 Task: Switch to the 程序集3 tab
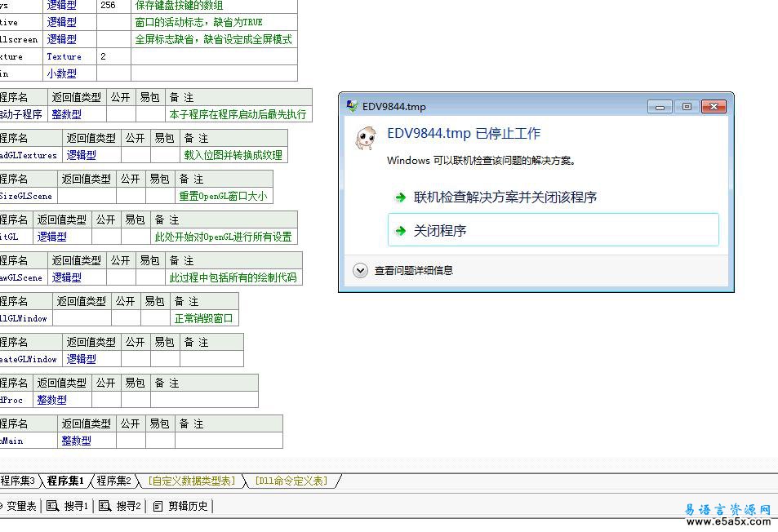coord(18,481)
